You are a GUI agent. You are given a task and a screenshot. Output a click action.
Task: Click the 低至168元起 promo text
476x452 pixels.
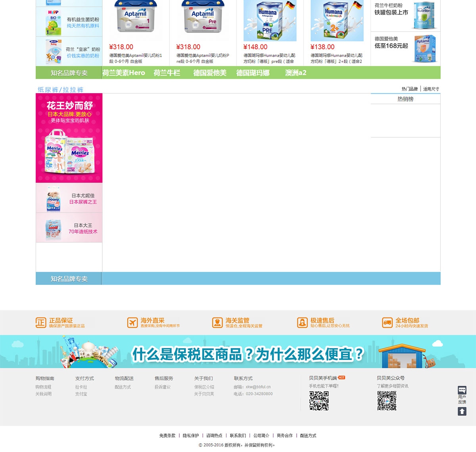391,46
